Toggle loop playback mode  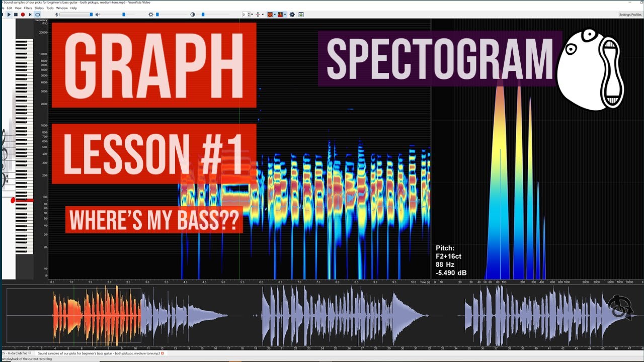click(37, 15)
